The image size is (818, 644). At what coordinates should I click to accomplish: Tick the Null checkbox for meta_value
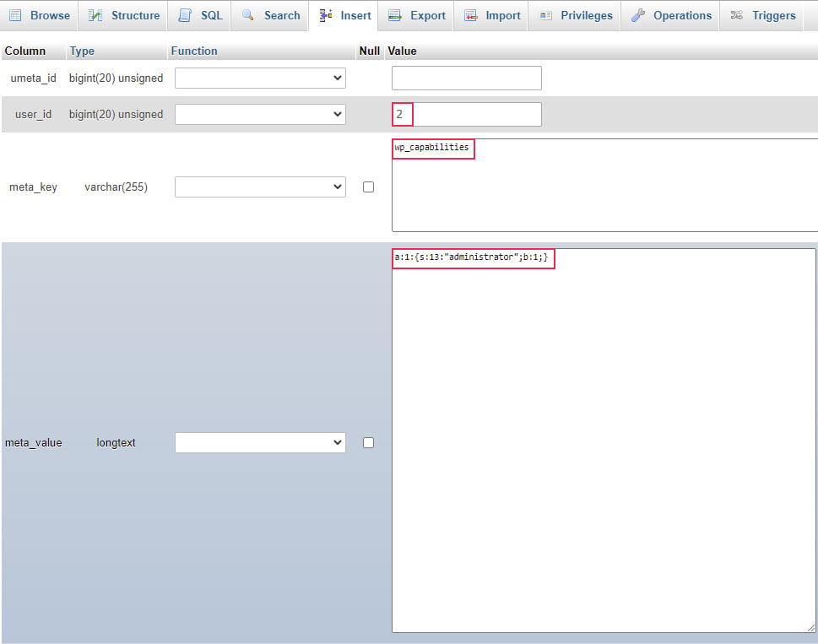(368, 443)
